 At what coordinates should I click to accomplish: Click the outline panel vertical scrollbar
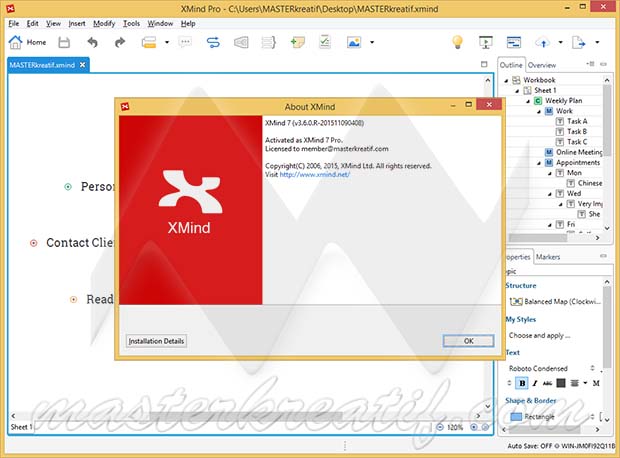[607, 121]
